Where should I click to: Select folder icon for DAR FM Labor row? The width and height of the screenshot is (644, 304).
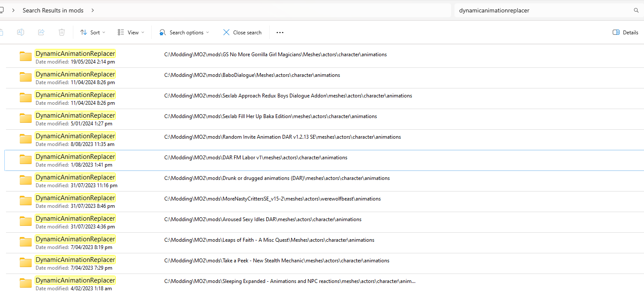26,159
